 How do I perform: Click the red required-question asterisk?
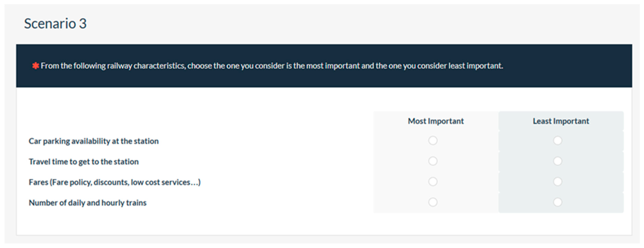(x=35, y=66)
